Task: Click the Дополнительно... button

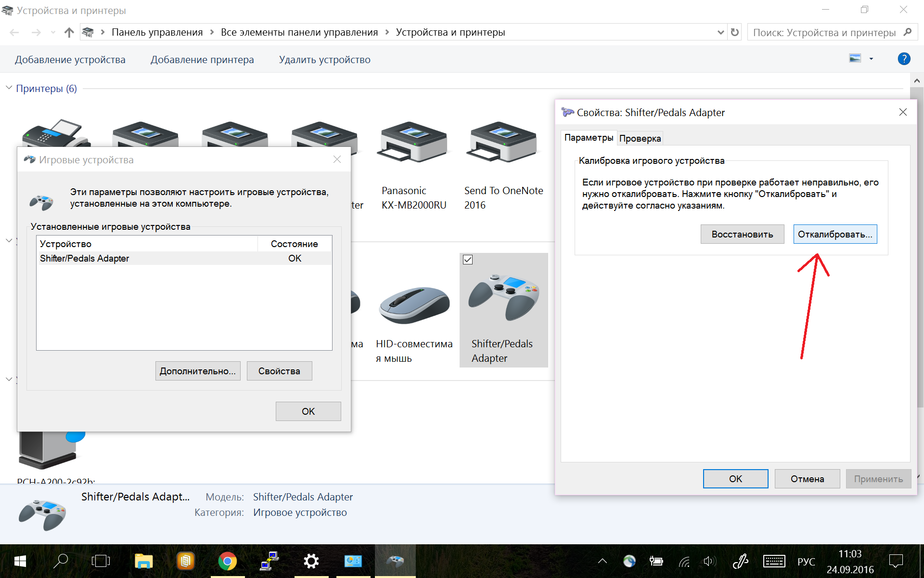Action: (198, 371)
